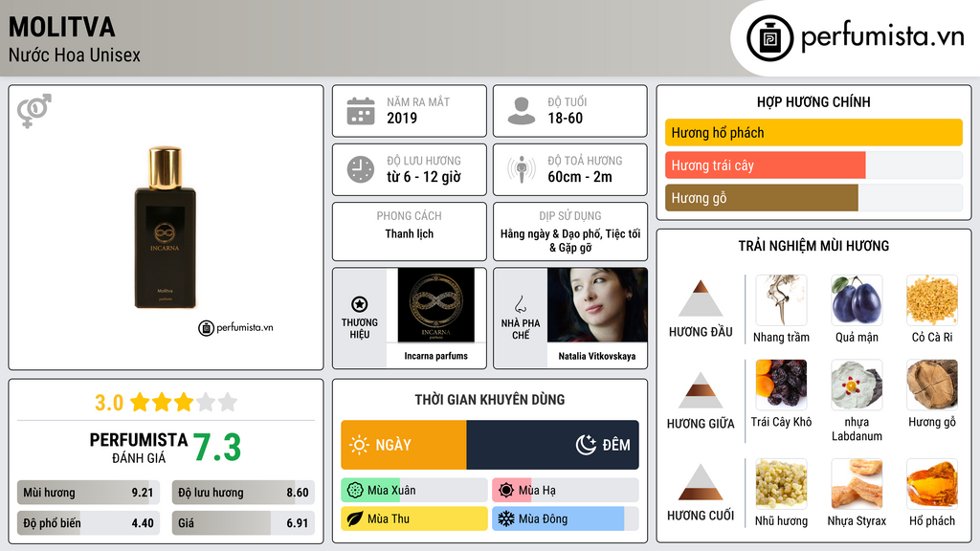Click the flower icon for Mùa Xuân
Viewport: 980px width, 551px height.
355,491
